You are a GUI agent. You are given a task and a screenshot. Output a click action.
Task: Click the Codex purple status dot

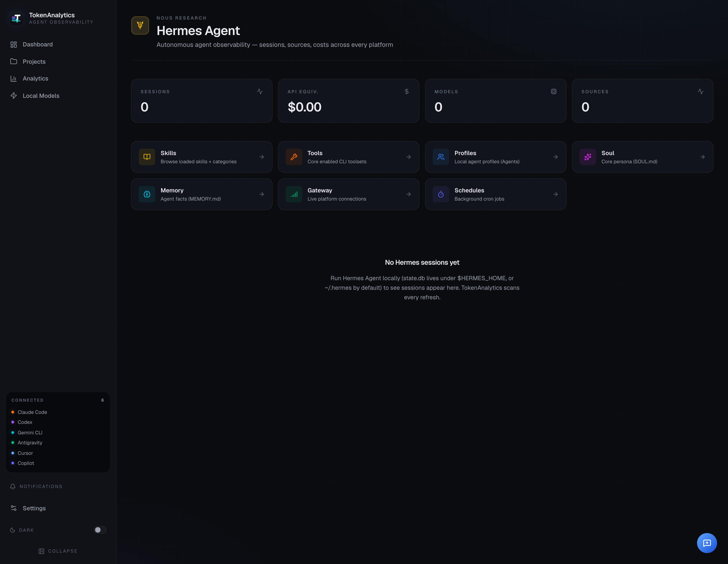[13, 422]
